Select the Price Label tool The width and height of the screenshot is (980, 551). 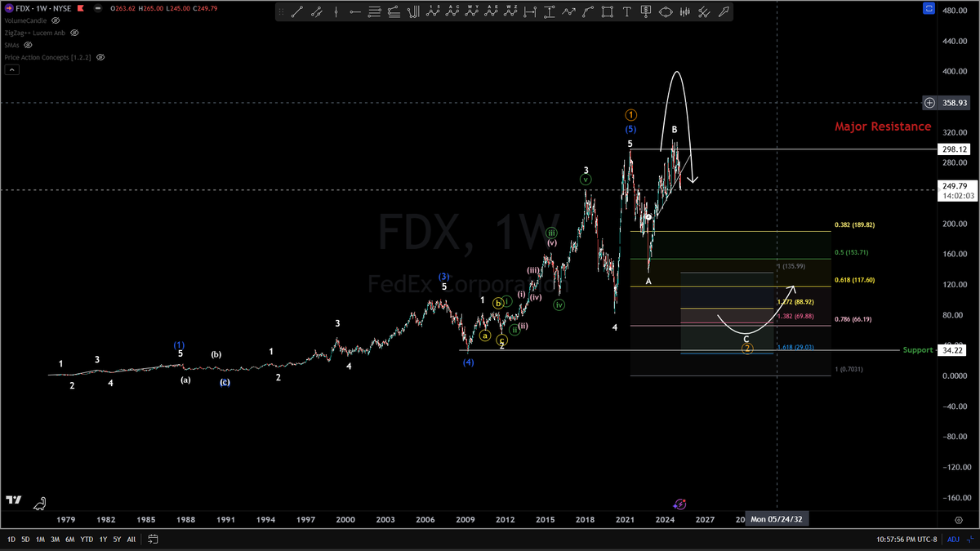(x=645, y=11)
